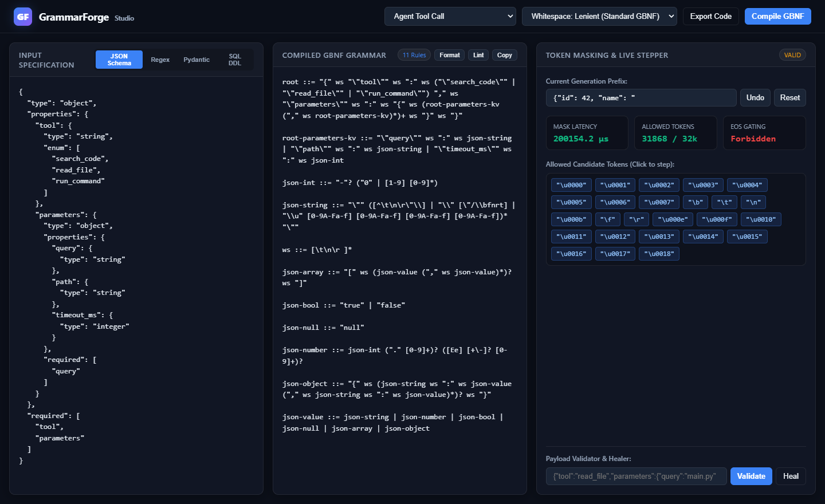Reset the generation prefix
The height and width of the screenshot is (504, 825).
pos(790,98)
